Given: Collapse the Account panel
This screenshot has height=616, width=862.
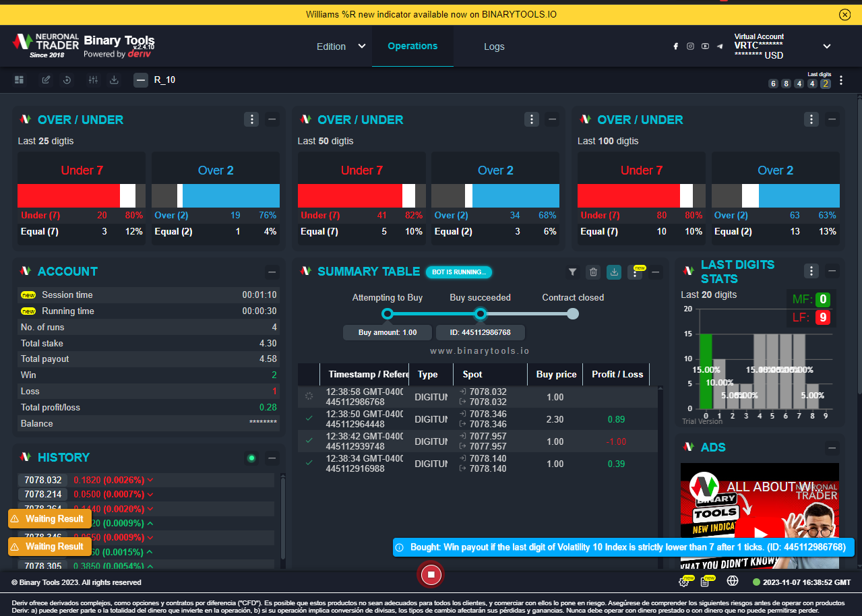Looking at the screenshot, I should (x=272, y=272).
